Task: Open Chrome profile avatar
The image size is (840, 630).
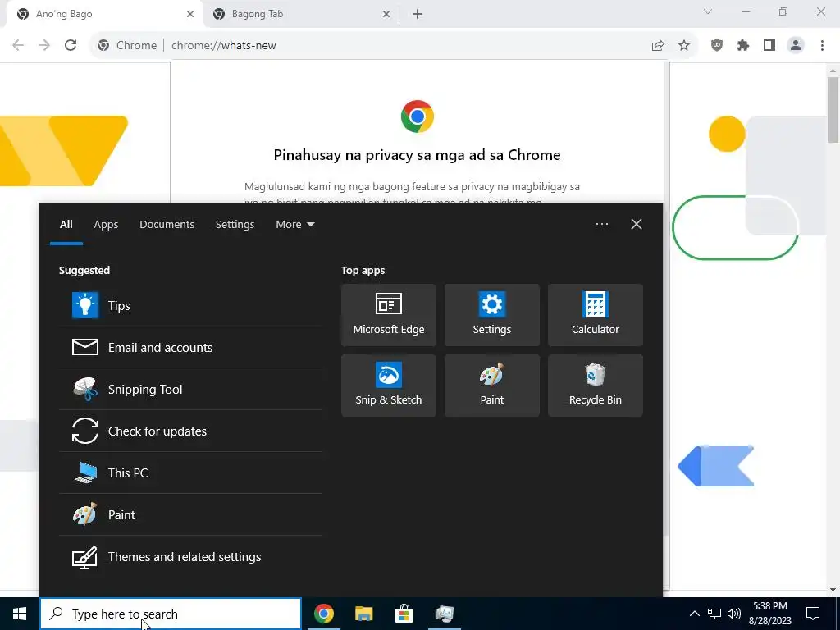Action: click(796, 46)
